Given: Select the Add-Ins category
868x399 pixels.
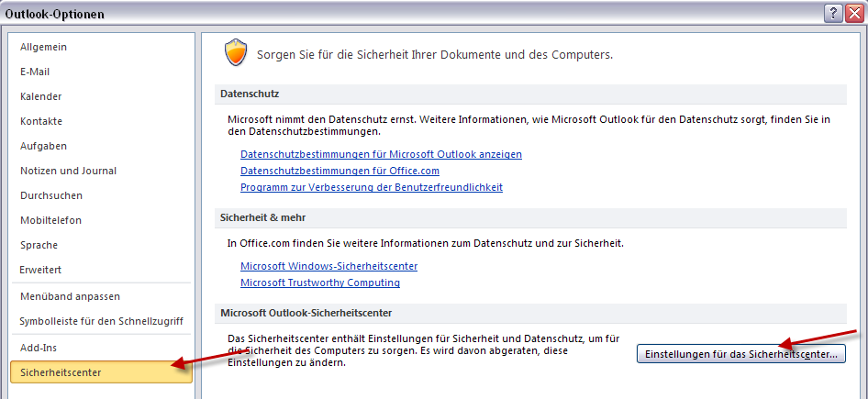Looking at the screenshot, I should pos(39,348).
